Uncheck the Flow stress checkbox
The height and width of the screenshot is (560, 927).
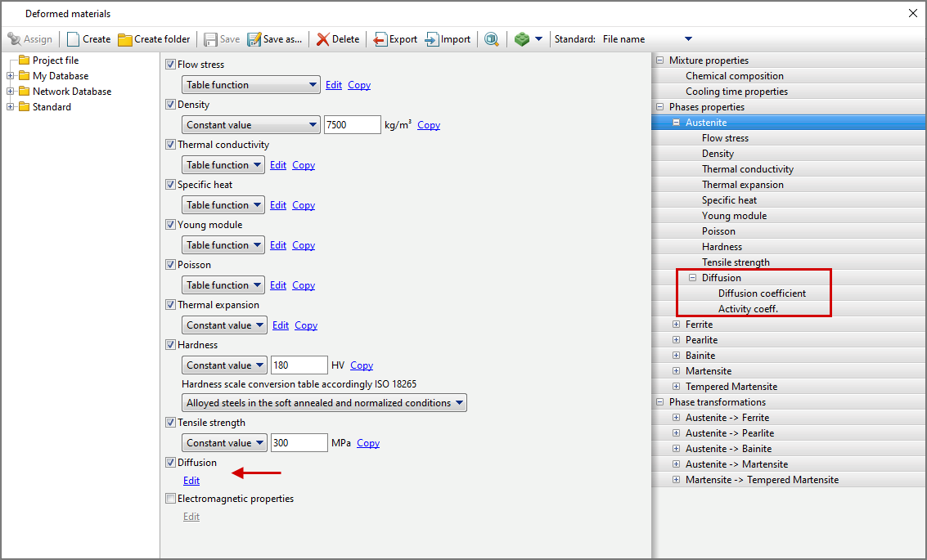click(171, 65)
